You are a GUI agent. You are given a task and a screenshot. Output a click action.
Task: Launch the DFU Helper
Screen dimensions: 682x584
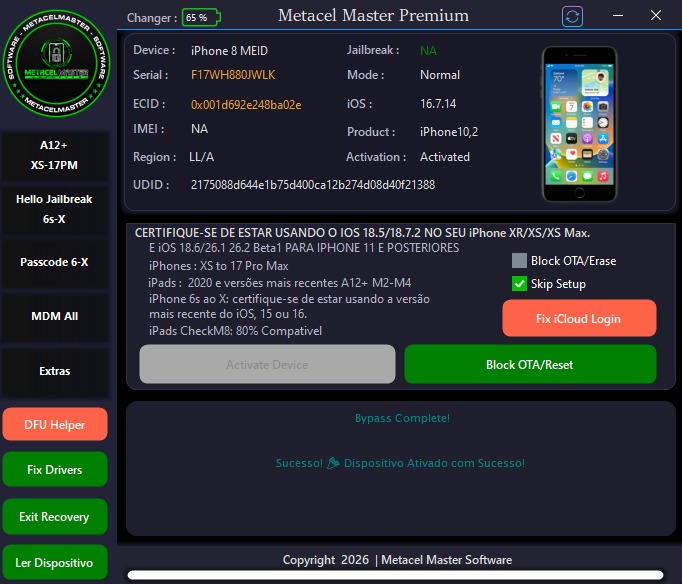pyautogui.click(x=55, y=424)
